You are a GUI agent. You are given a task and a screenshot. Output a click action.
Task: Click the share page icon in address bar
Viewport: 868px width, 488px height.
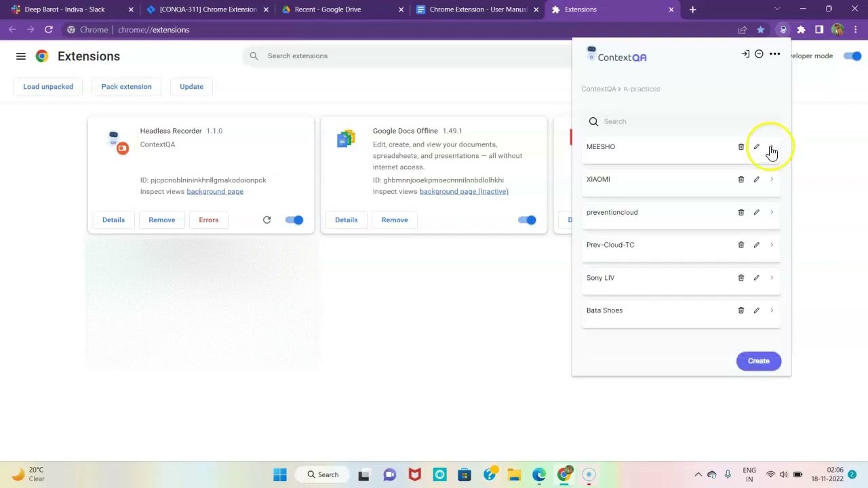[x=743, y=30]
